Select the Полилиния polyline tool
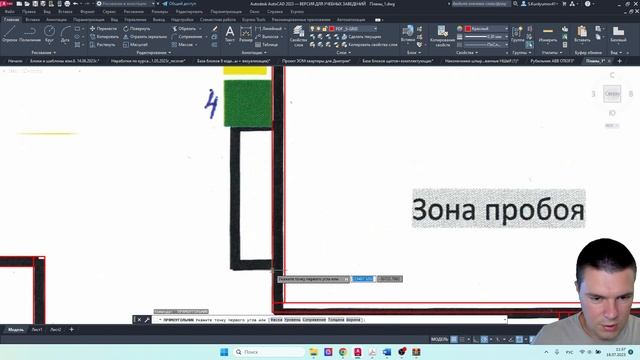This screenshot has height=360, width=640. pos(30,34)
